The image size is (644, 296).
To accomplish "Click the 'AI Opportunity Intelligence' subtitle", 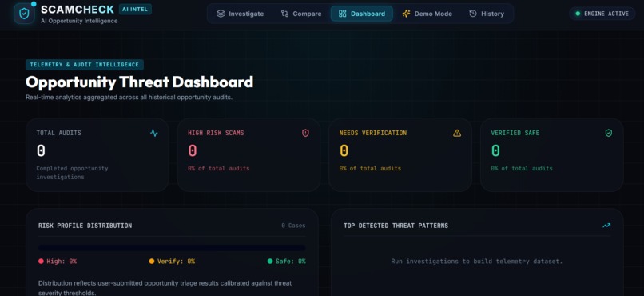I will pyautogui.click(x=79, y=21).
